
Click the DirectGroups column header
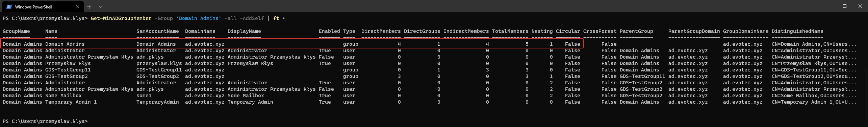coord(422,31)
